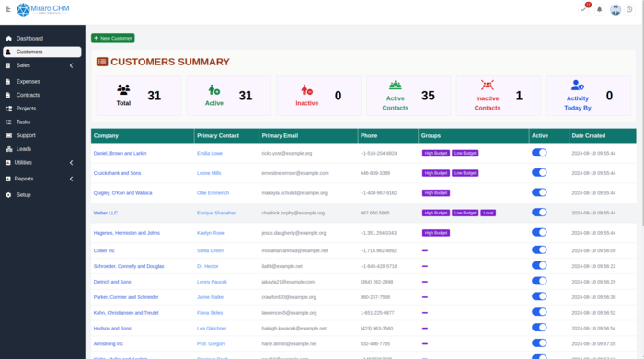This screenshot has height=359, width=644.
Task: Toggle active switch for Schroeder, Connelly and Douglas
Action: [539, 265]
